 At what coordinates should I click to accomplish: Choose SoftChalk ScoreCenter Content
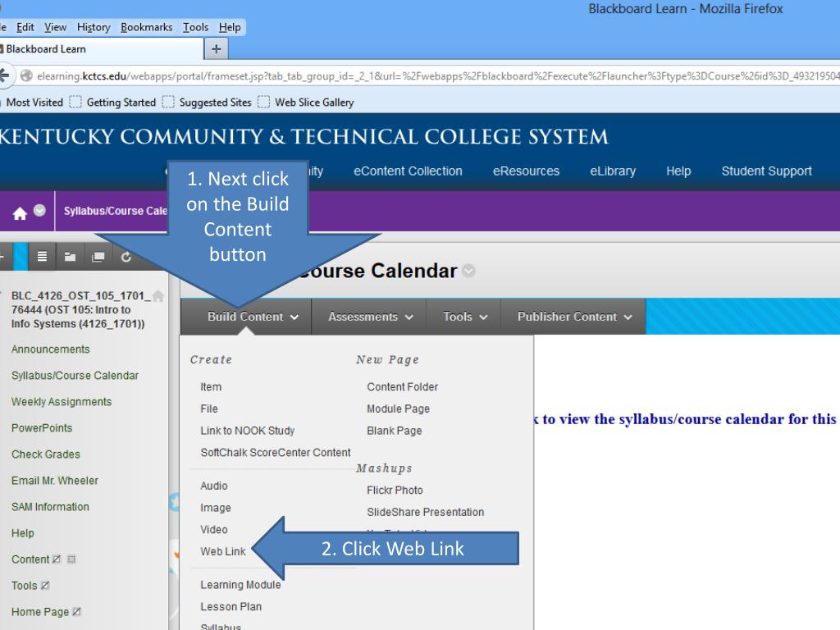(276, 453)
